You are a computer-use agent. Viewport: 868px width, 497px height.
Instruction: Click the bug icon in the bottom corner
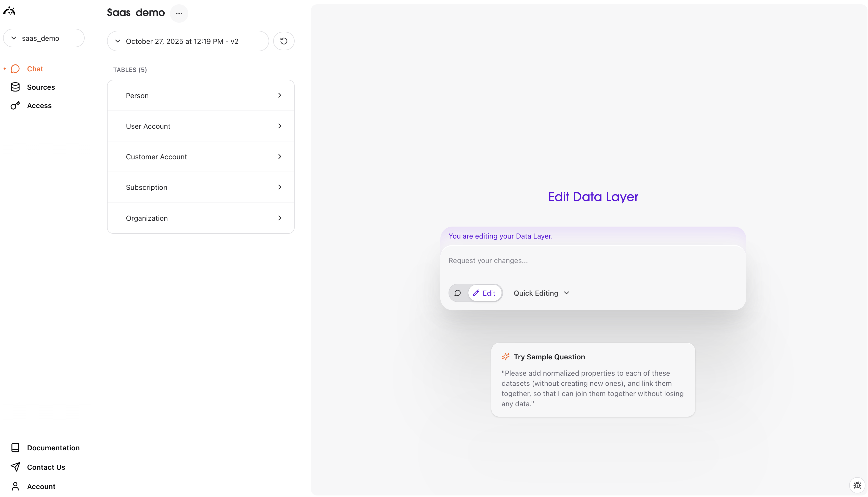pos(857,485)
